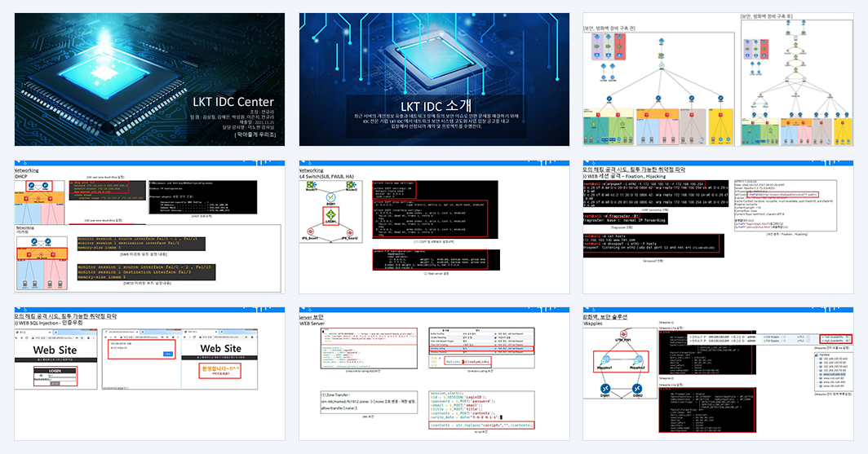Open the Server 보안 WEB Server slide

coord(434,374)
